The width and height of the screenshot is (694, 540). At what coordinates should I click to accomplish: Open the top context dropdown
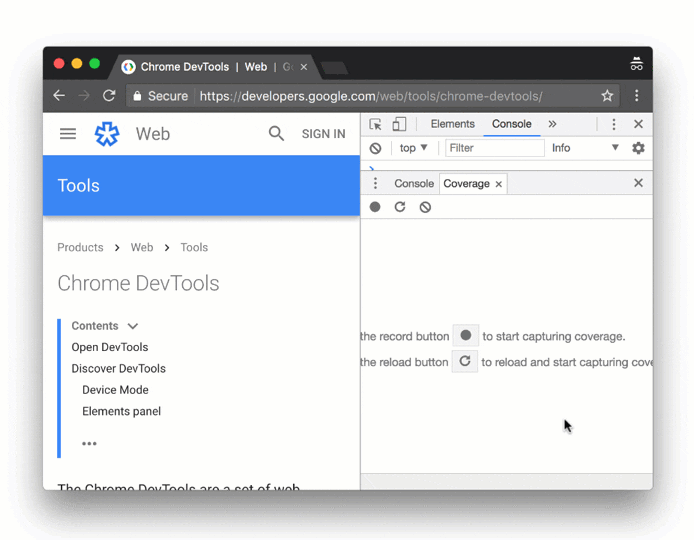pyautogui.click(x=413, y=148)
